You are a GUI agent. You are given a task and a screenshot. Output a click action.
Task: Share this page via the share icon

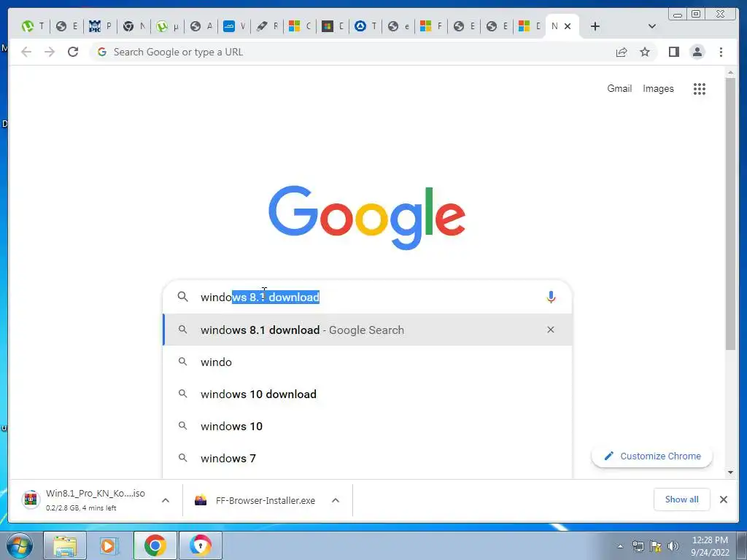[622, 52]
